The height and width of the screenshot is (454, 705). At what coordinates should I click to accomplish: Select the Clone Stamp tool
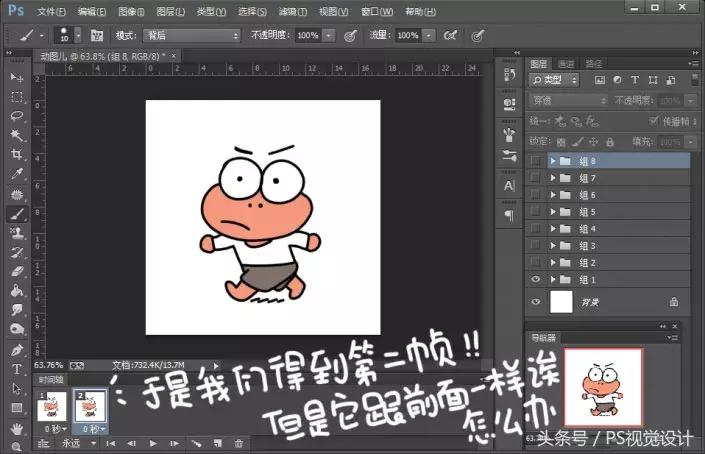click(x=17, y=233)
